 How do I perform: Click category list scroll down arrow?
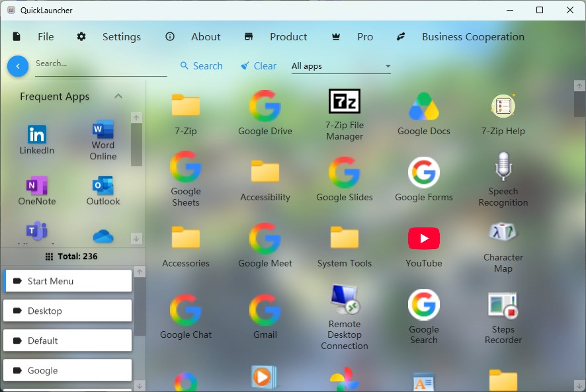pyautogui.click(x=140, y=385)
